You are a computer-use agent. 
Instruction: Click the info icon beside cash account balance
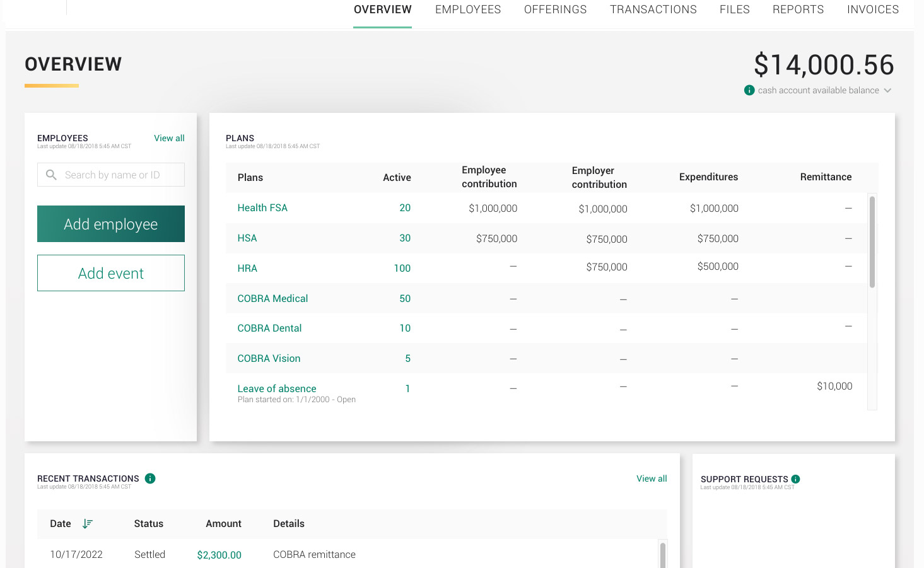click(749, 90)
